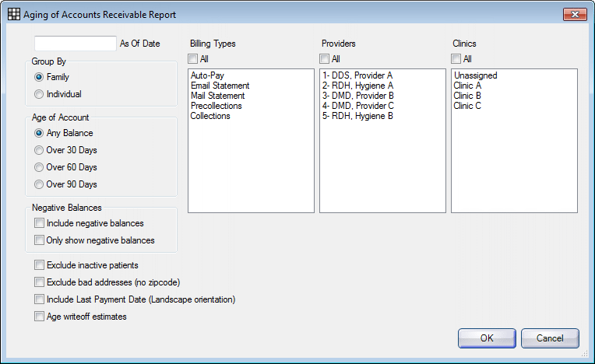Select provider 5- RDH, Hygiene B
The width and height of the screenshot is (595, 364).
click(382, 117)
